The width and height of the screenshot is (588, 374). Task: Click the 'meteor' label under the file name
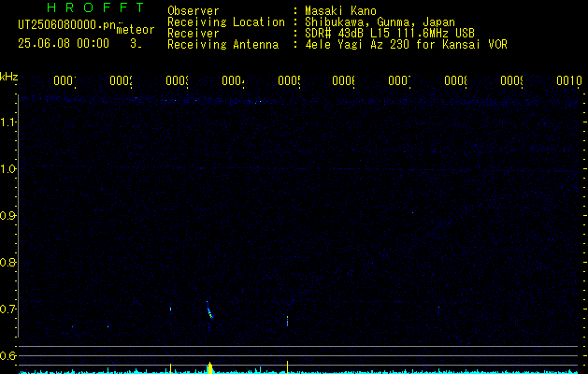[x=136, y=30]
